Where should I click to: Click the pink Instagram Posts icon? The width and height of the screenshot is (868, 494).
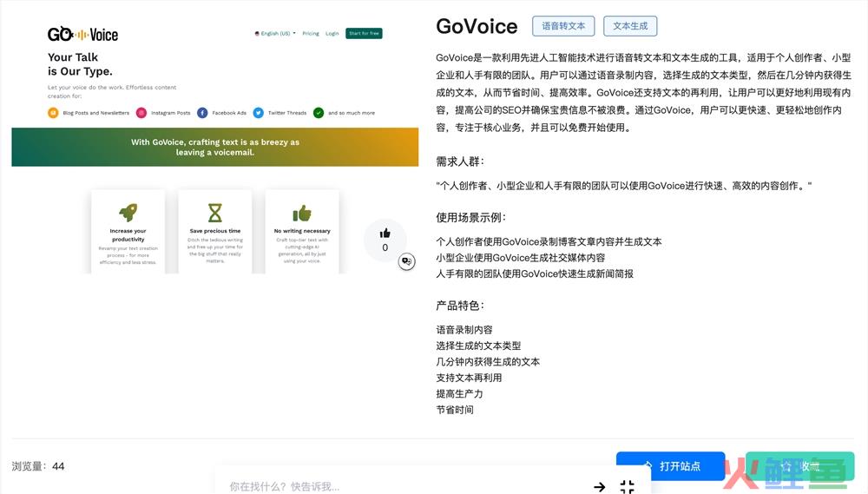[141, 113]
